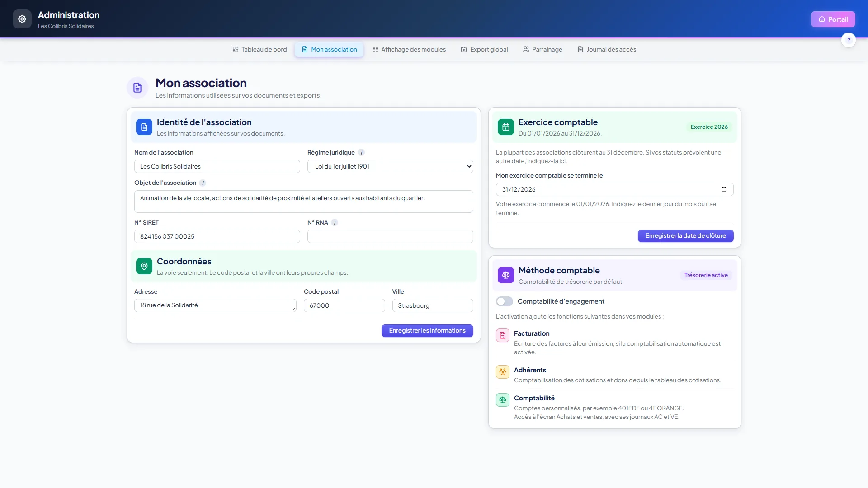The height and width of the screenshot is (488, 868).
Task: Expand the Régime juridique dropdown
Action: [390, 166]
